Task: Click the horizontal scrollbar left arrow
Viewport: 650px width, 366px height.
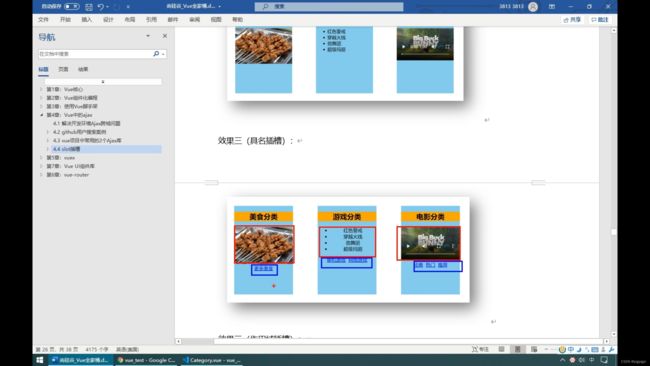Action: point(178,341)
